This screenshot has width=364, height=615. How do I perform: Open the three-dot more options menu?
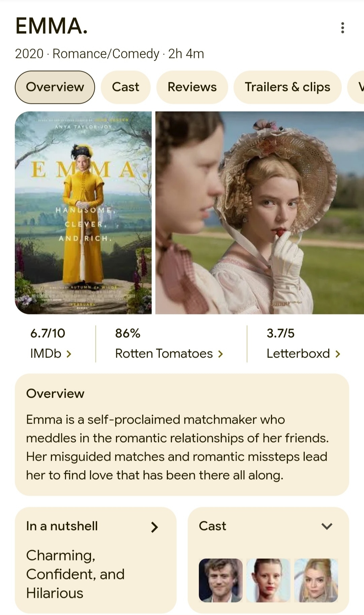tap(342, 28)
